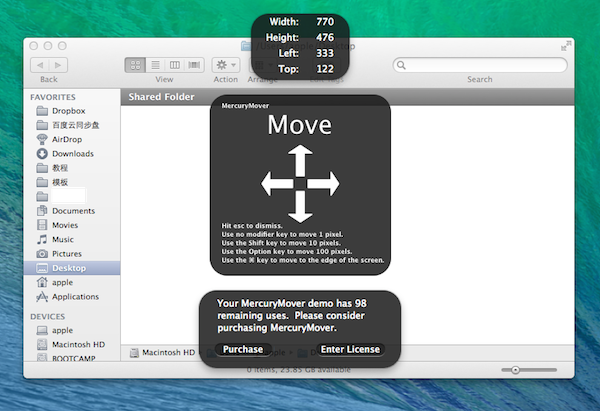Click the left arrow in MercuryMover Move panel

pos(277,184)
